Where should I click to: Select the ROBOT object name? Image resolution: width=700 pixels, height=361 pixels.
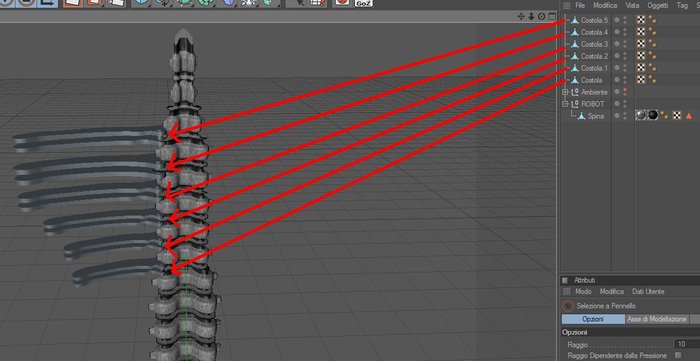click(x=592, y=104)
